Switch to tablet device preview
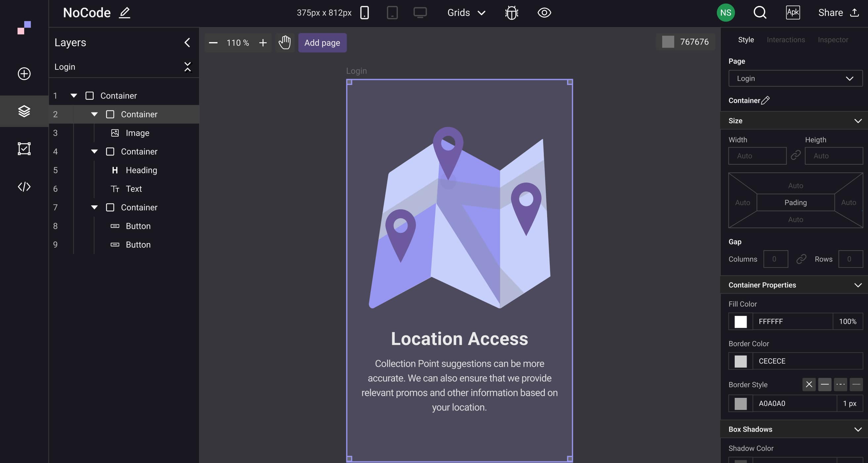868x463 pixels. (392, 13)
